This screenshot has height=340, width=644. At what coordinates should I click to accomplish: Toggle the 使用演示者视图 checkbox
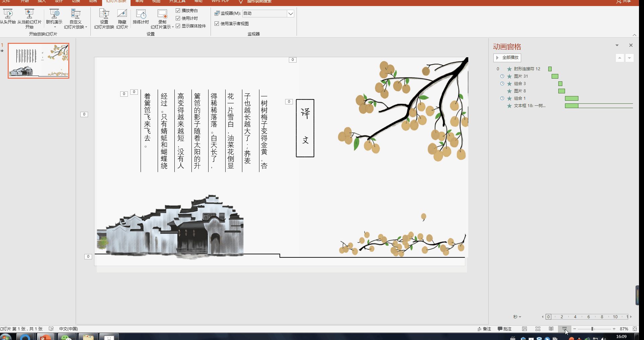click(217, 24)
